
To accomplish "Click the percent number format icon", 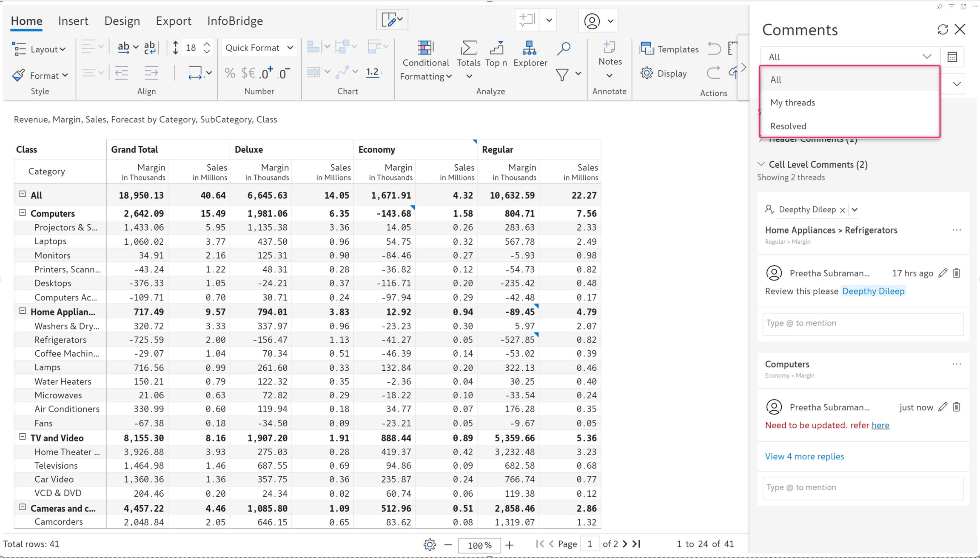I will coord(230,73).
